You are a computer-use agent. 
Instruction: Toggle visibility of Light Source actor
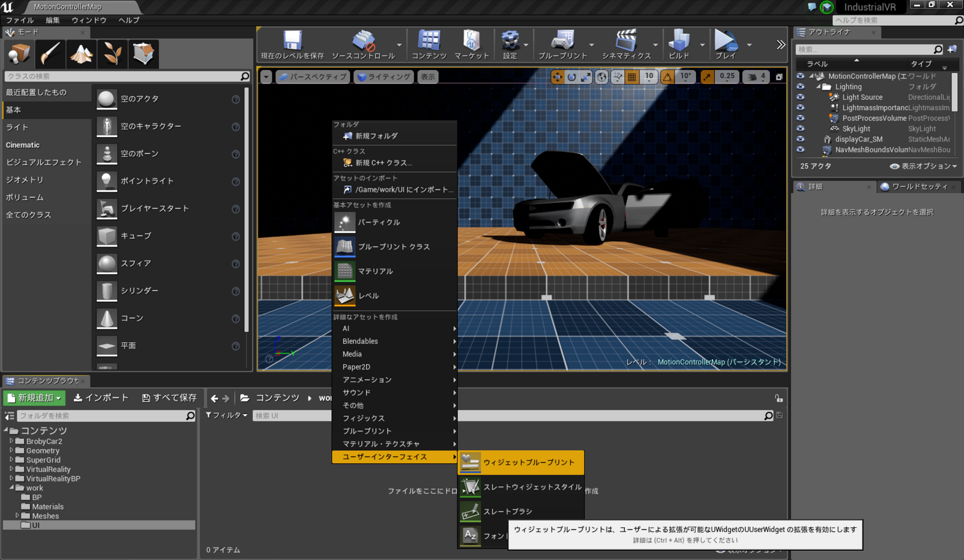coord(801,97)
